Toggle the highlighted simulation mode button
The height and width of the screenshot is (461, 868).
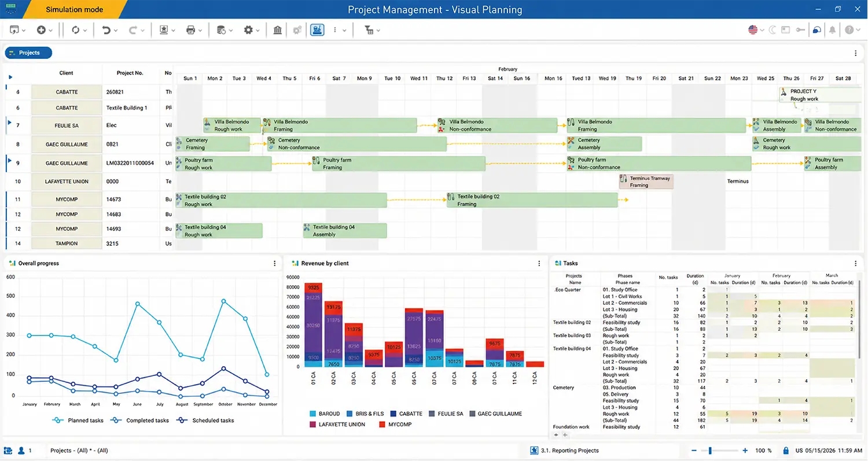pos(317,30)
